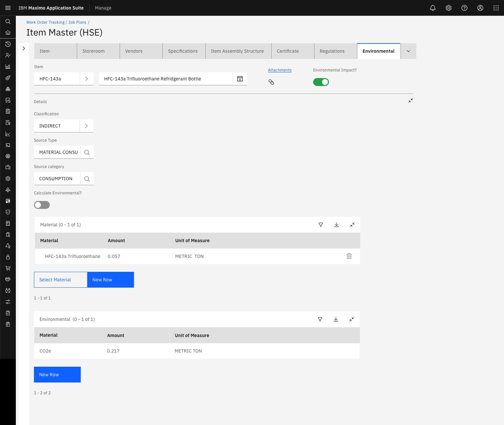Open the notifications bell
504x425 pixels.
[x=433, y=8]
